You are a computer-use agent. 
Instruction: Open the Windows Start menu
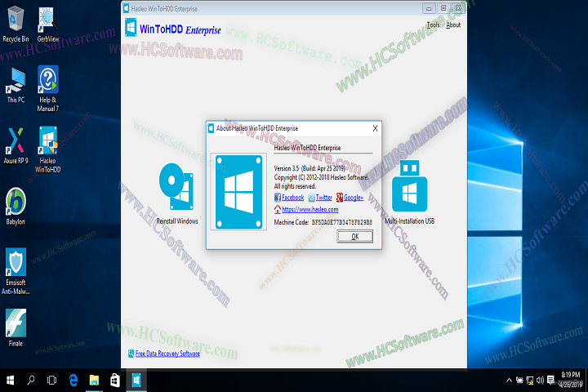pos(10,381)
